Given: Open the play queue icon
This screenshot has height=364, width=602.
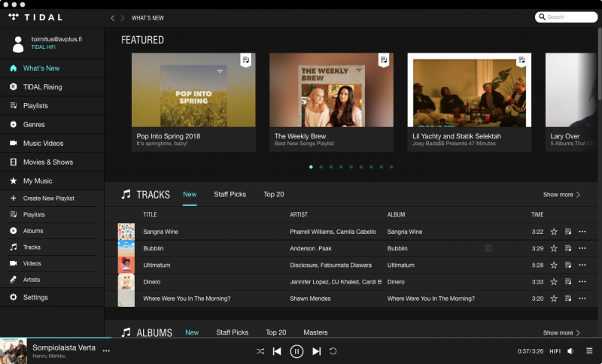Looking at the screenshot, I should pos(589,351).
